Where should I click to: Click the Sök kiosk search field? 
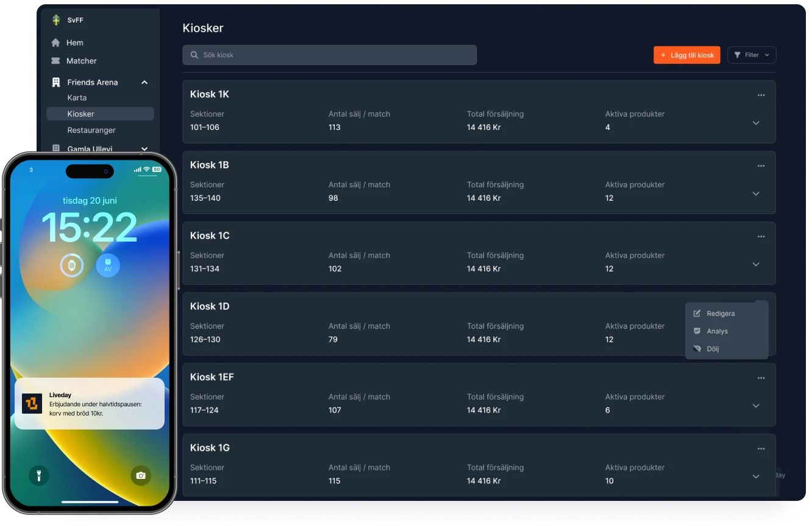point(329,55)
